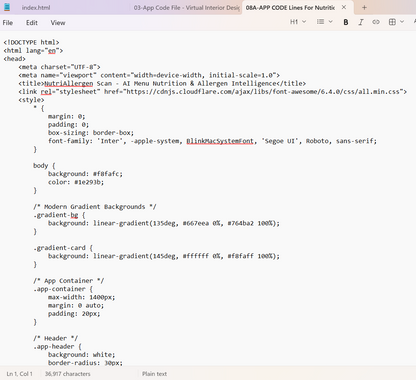Click the Modern Gradient Backgrounds comment
The height and width of the screenshot is (380, 416).
[95, 207]
